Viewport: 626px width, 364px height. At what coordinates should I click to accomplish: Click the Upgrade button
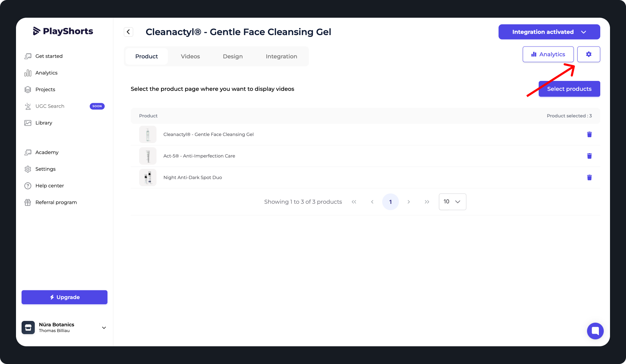tap(64, 297)
